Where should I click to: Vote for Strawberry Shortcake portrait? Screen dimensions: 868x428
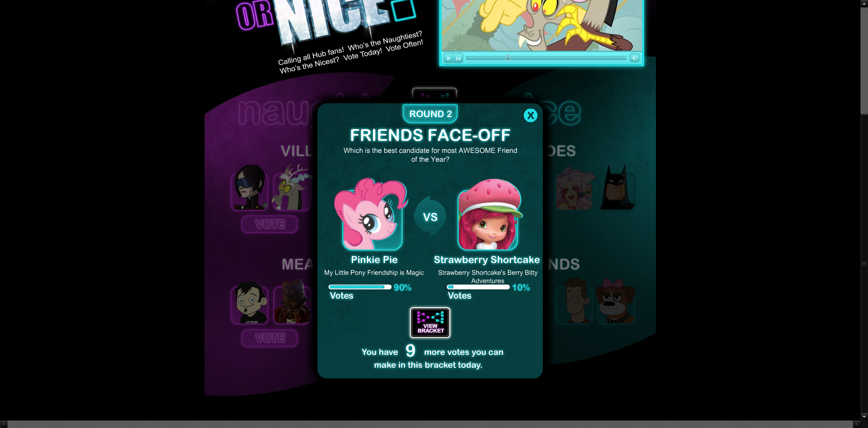pos(489,214)
